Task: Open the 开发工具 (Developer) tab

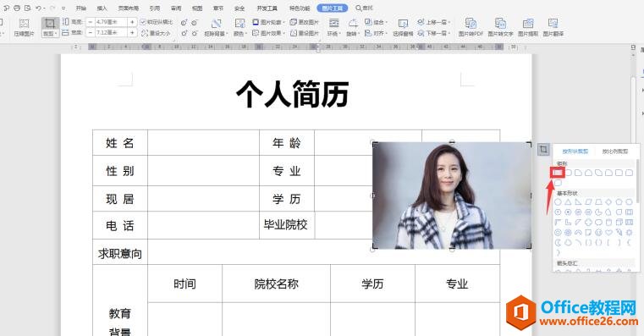Action: coord(267,8)
